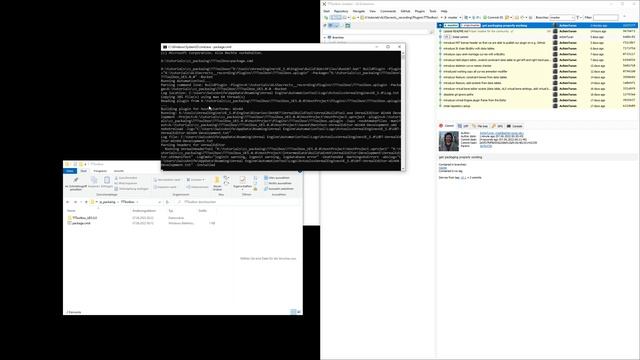Open the Tools menu in Git Extensions
This screenshot has height=360, width=640.
point(433,11)
